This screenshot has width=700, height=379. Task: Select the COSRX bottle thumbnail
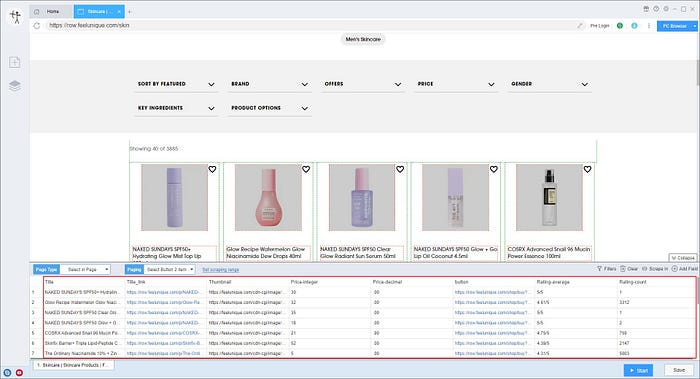pyautogui.click(x=549, y=197)
